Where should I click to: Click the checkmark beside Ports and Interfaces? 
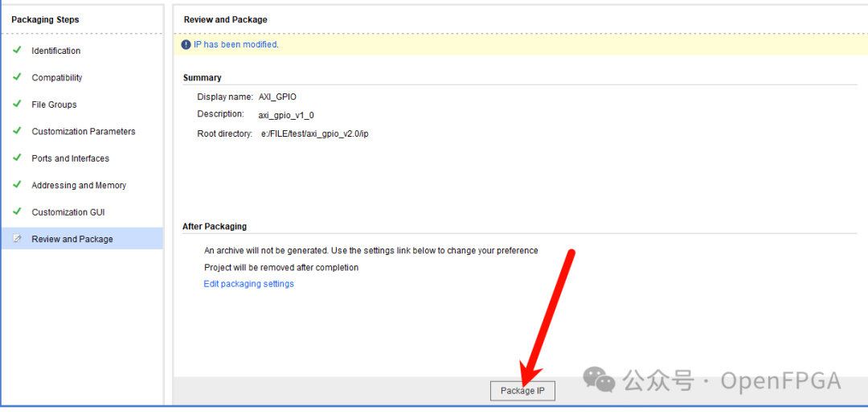click(x=17, y=158)
